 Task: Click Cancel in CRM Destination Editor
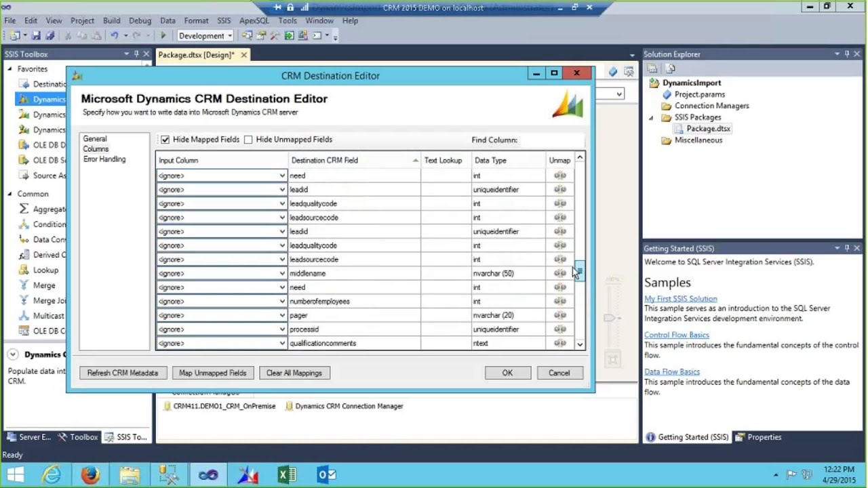(559, 373)
